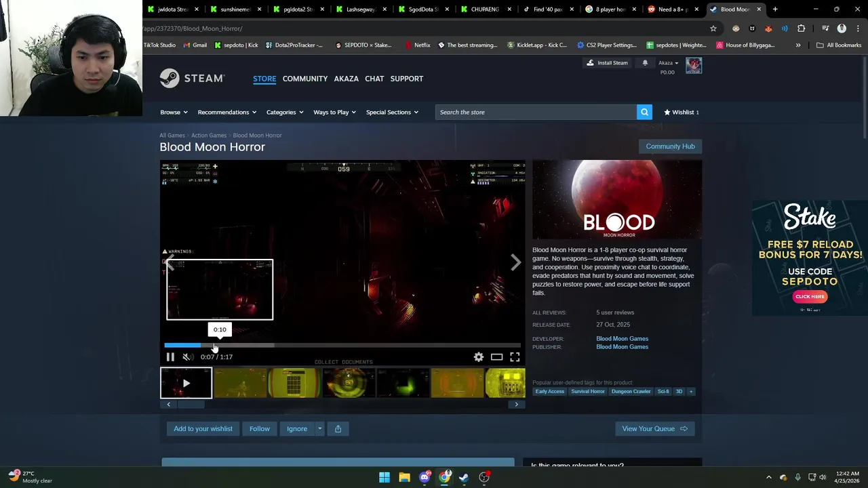Screen dimensions: 868x488
Task: Open the Netflix bookmark
Action: 418,45
